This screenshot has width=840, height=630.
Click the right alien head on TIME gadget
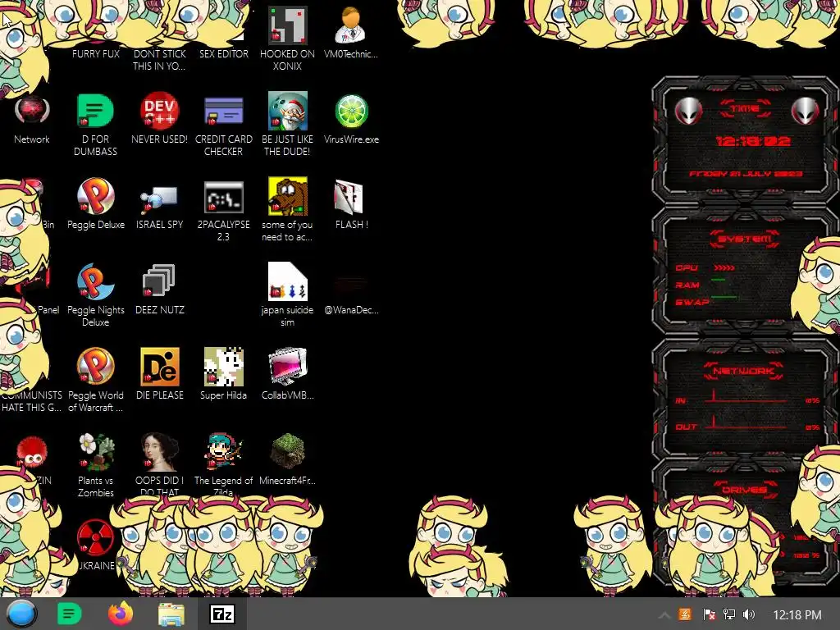click(806, 111)
